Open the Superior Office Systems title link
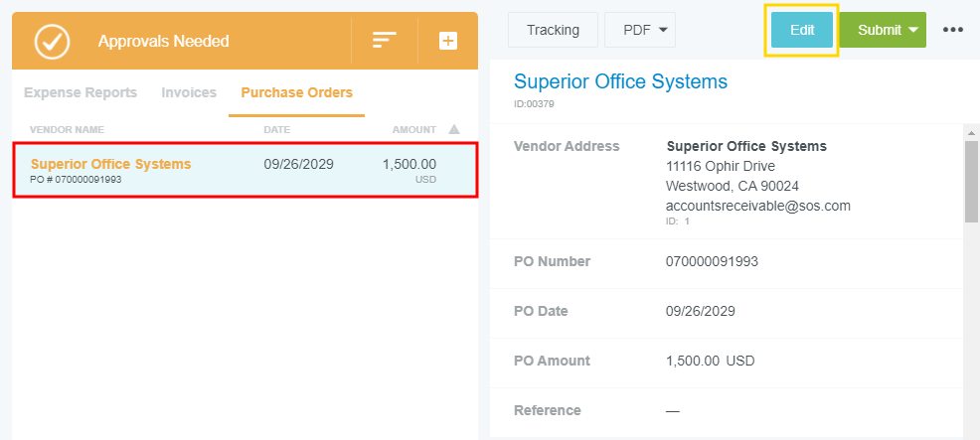980x440 pixels. (620, 81)
